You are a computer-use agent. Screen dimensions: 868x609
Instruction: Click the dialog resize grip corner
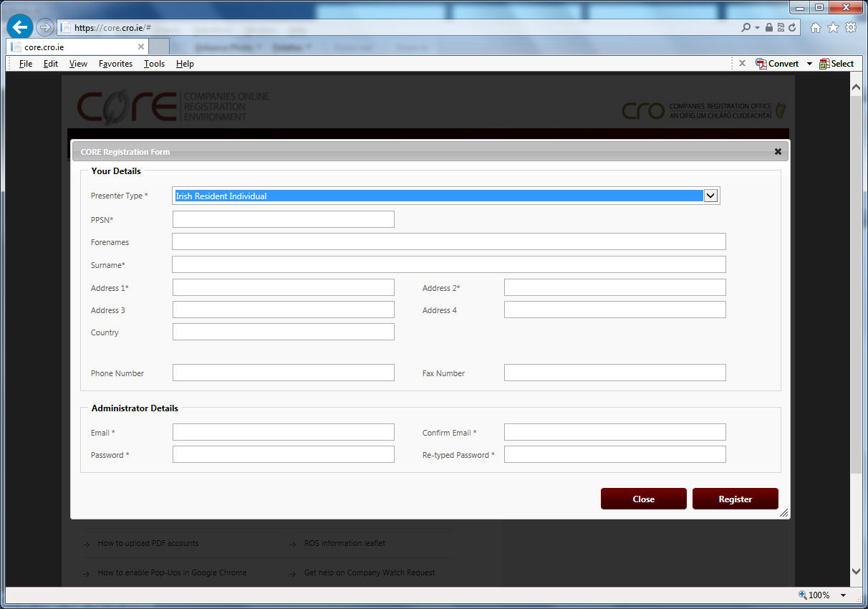tap(783, 513)
